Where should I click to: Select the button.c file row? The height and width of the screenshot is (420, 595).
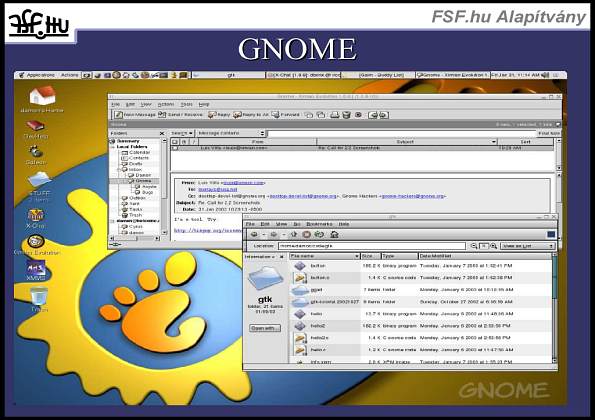click(421, 278)
